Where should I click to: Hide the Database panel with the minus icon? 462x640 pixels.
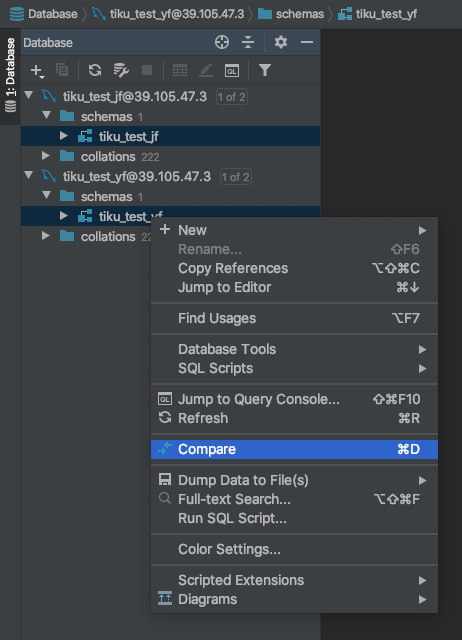point(307,42)
